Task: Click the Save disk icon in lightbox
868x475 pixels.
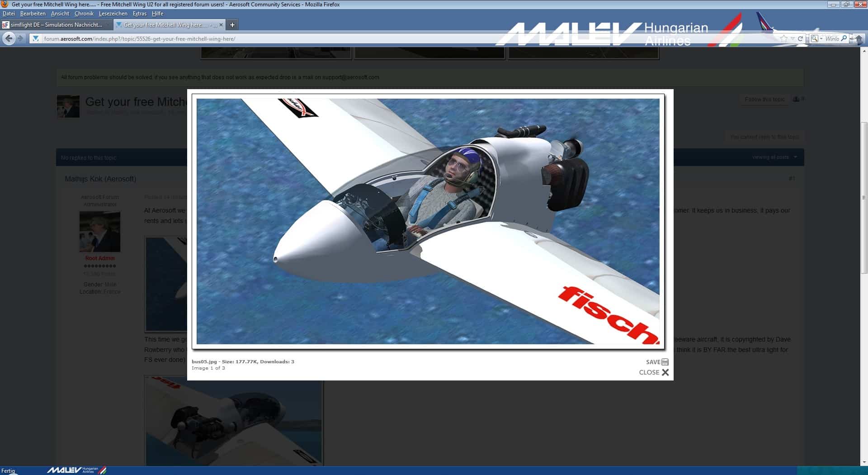Action: 665,362
